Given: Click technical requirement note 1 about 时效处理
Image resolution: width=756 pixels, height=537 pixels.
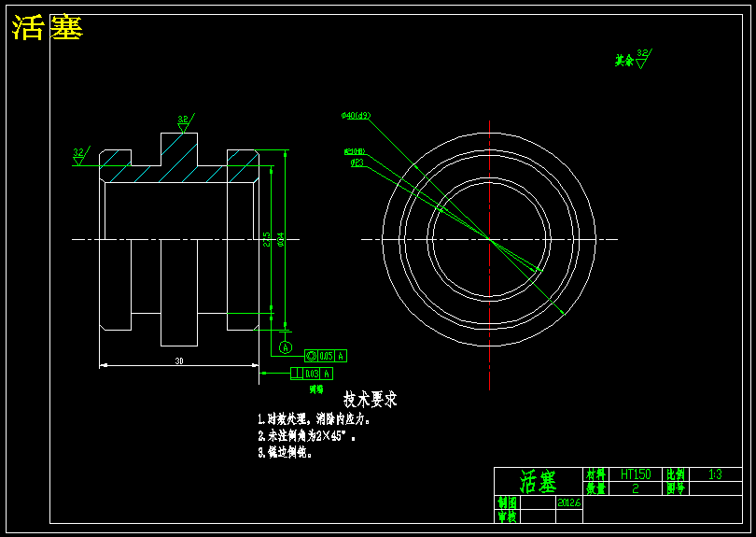Looking at the screenshot, I should (x=314, y=418).
